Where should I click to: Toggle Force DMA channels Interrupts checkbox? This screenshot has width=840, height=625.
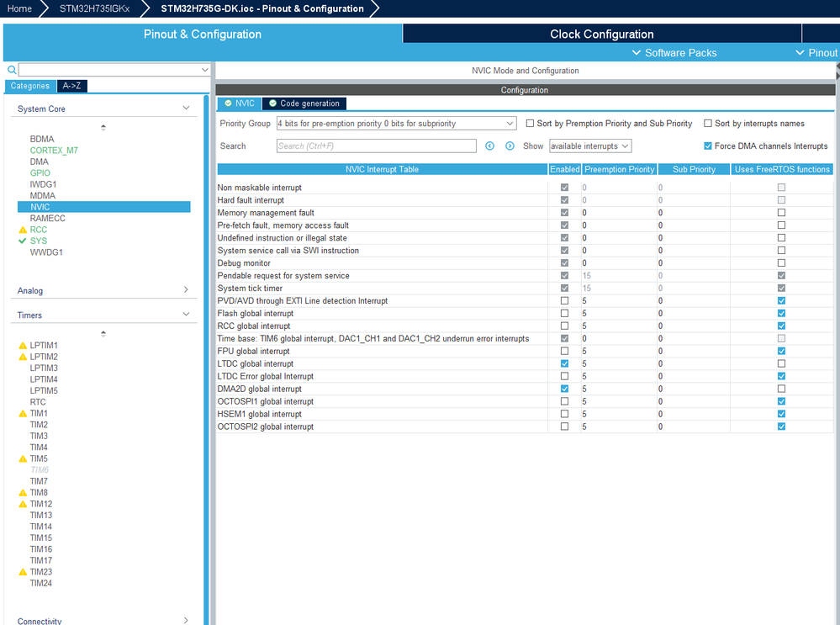(x=708, y=146)
